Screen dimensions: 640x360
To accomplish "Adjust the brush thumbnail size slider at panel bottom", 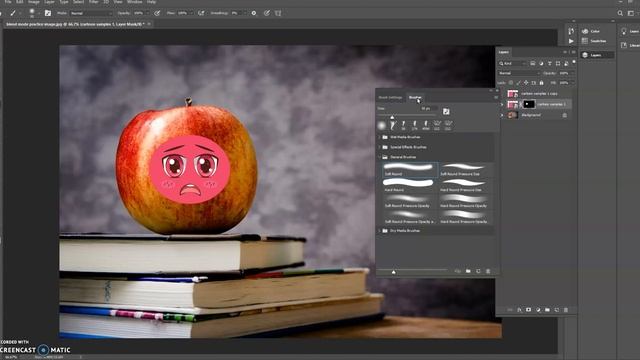I will coord(393,272).
